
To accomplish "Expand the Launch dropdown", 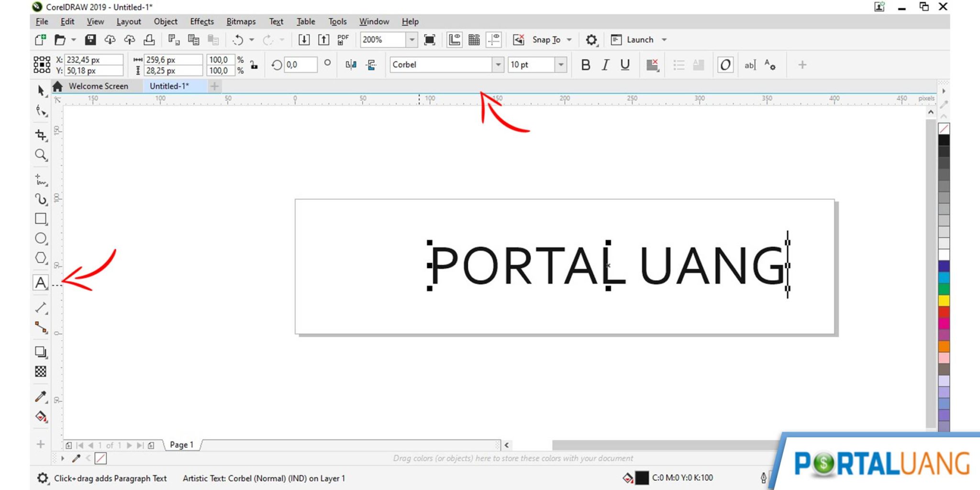I will (664, 40).
